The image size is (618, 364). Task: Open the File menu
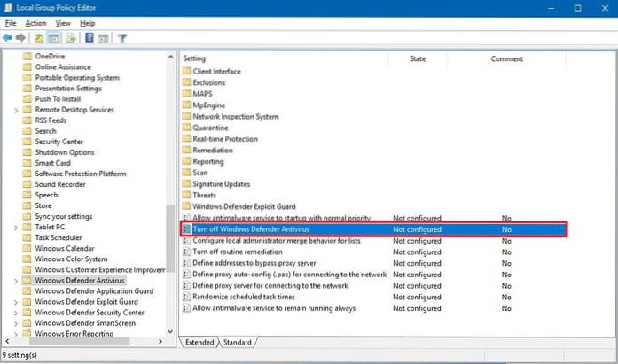tap(11, 23)
